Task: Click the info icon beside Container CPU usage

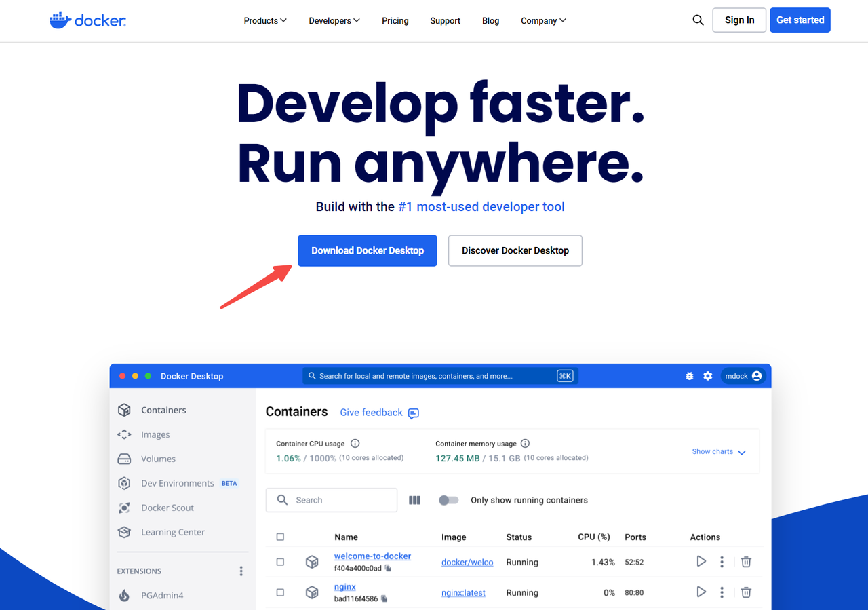Action: point(355,443)
